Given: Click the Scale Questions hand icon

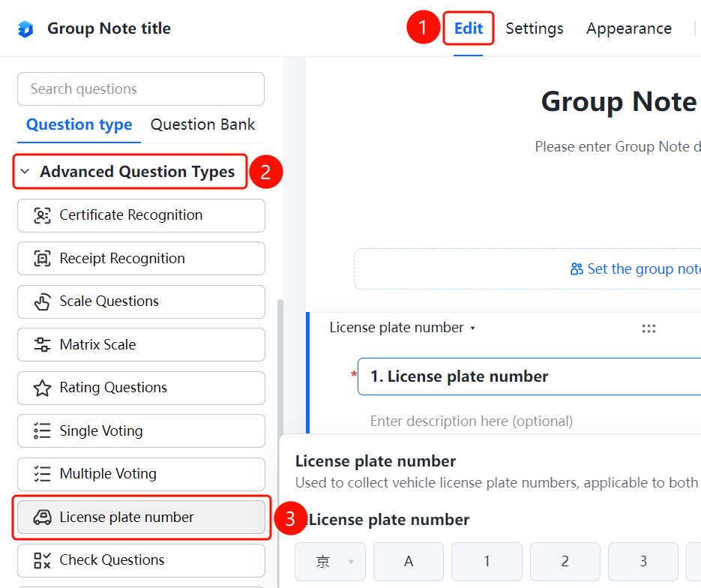Looking at the screenshot, I should [43, 301].
